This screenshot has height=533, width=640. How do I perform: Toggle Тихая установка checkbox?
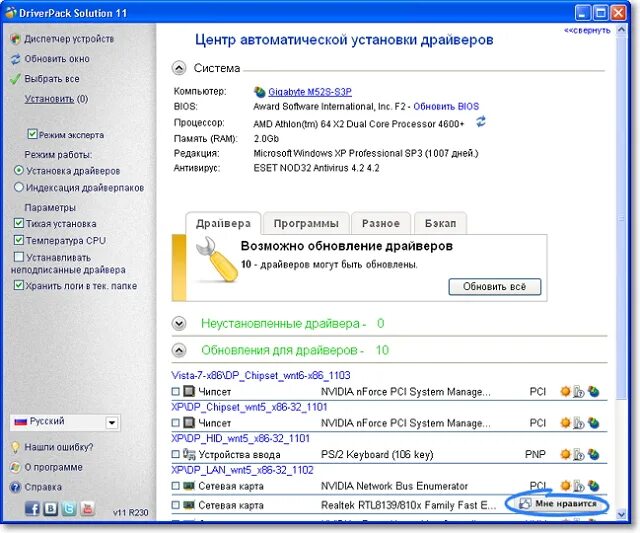click(19, 223)
